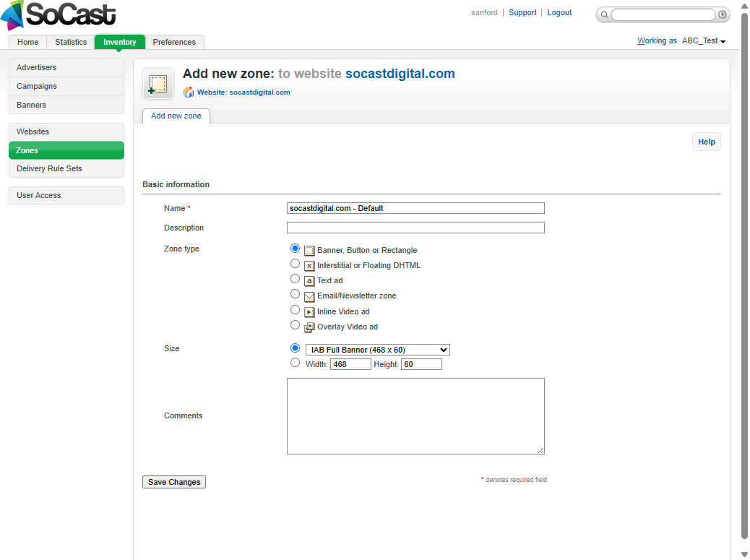Submit search with the arrow icon
The height and width of the screenshot is (560, 750).
point(723,14)
